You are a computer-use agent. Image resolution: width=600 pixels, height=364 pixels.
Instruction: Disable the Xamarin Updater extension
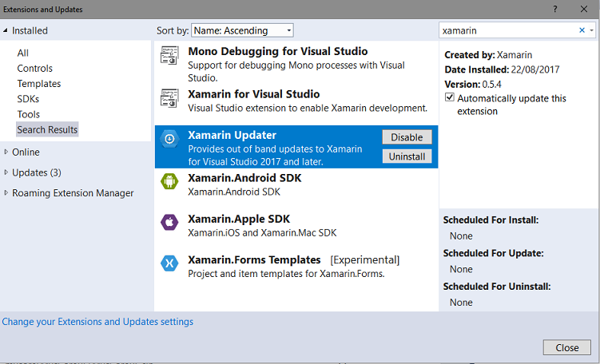(x=407, y=136)
